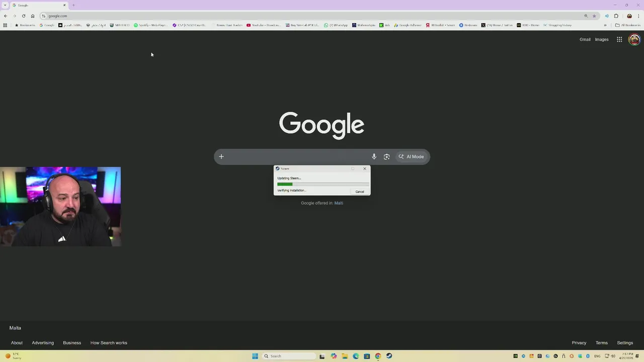Bookmark this page with the star icon
644x362 pixels.
(x=594, y=16)
